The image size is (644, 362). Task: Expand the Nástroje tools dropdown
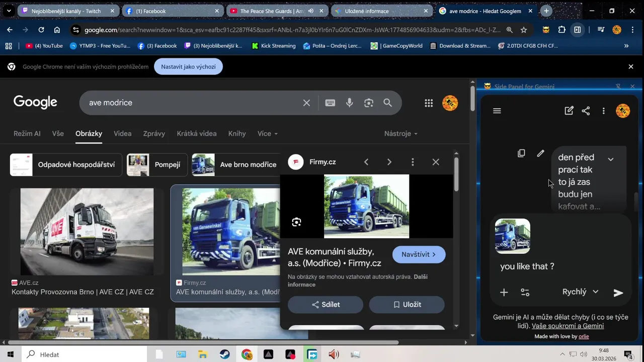(x=401, y=134)
